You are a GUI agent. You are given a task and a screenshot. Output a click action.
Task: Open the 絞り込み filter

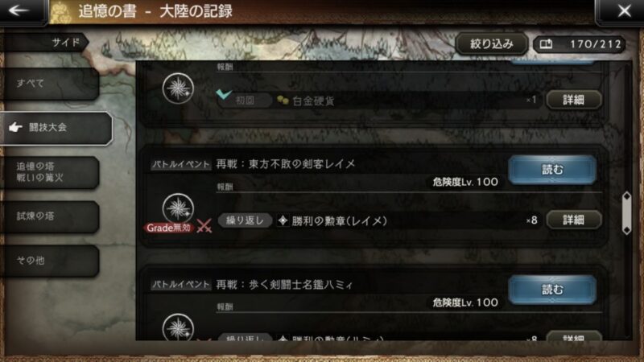click(492, 44)
